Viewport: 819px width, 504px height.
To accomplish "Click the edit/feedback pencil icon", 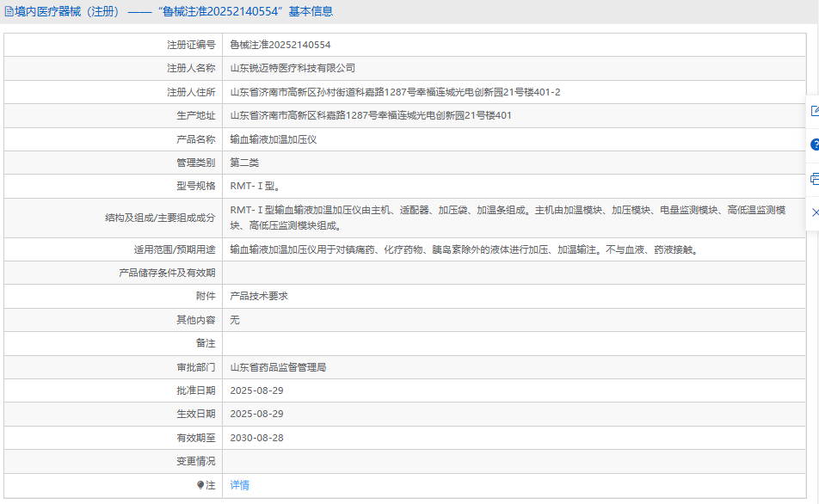I will tap(814, 111).
